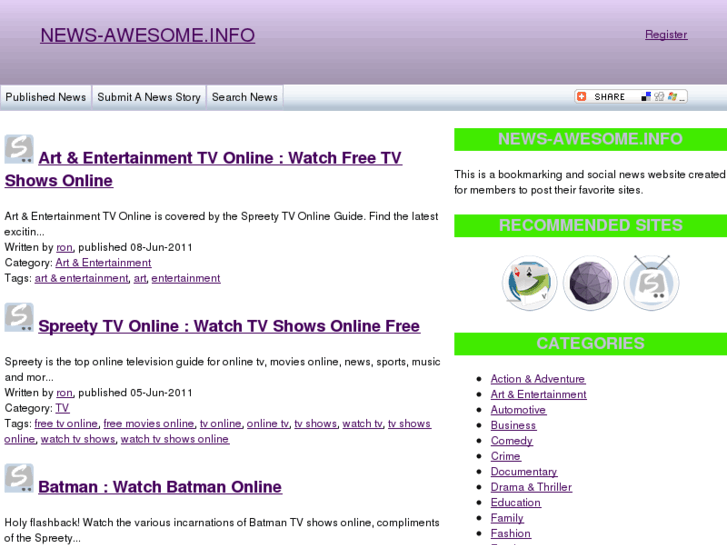Open Business category in sidebar
727x545 pixels.
[x=513, y=425]
